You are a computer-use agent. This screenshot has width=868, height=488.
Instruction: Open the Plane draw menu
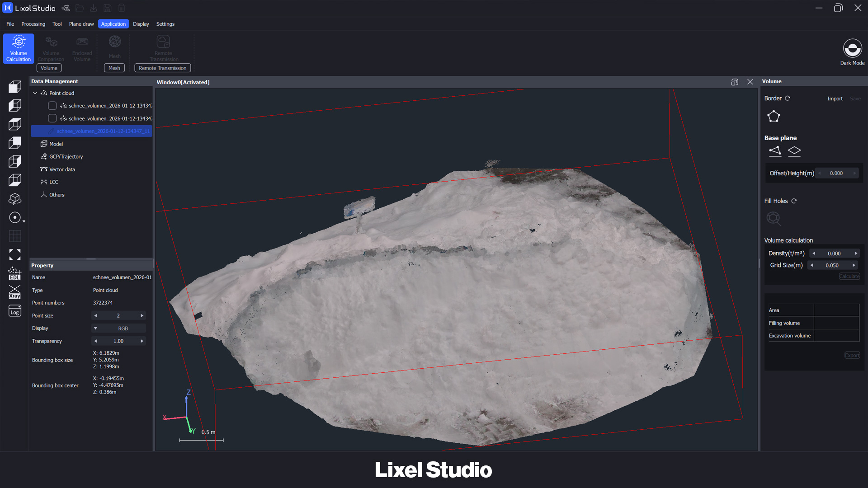(x=81, y=24)
